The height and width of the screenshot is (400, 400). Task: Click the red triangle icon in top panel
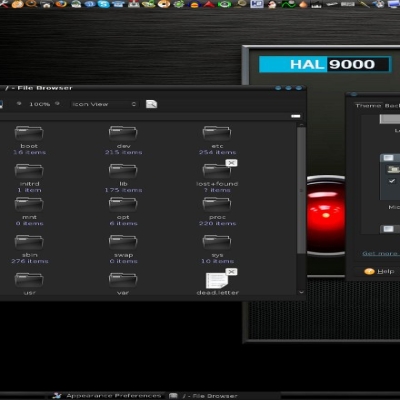tap(209, 4)
